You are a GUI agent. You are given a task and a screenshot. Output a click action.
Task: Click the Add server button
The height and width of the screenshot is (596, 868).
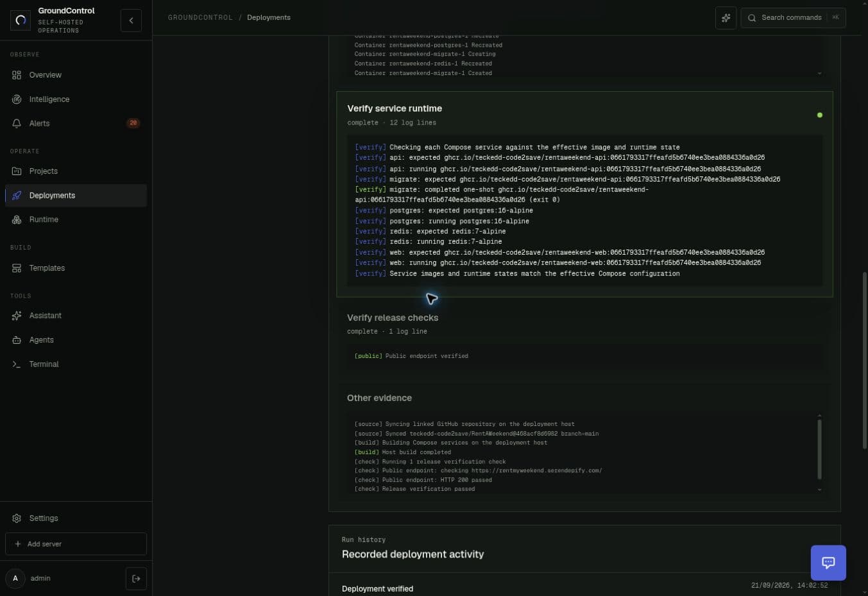pyautogui.click(x=76, y=544)
